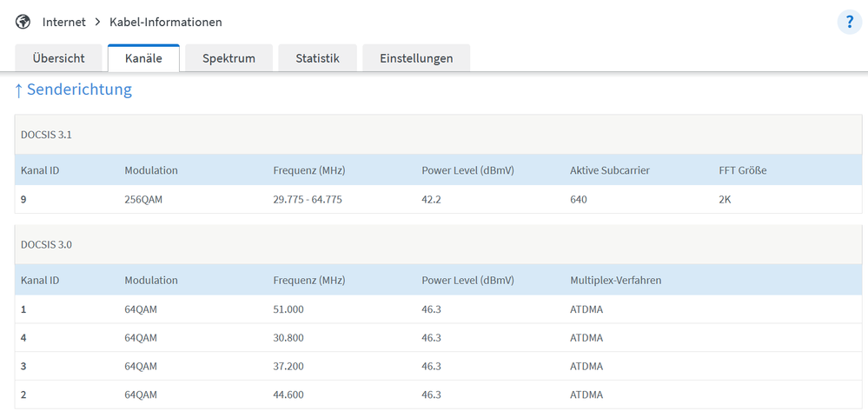Go to the Statistik tab
This screenshot has width=868, height=411.
pos(317,59)
